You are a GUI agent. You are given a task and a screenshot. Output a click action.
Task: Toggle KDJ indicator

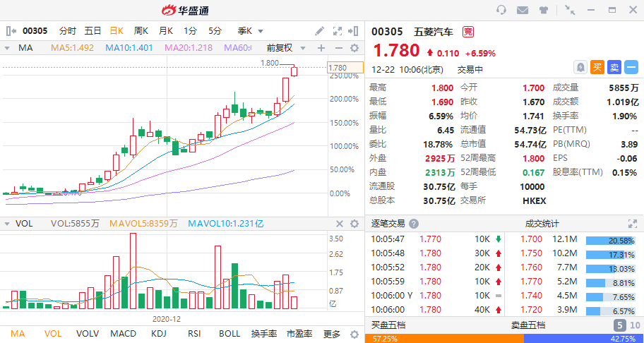coord(159,334)
